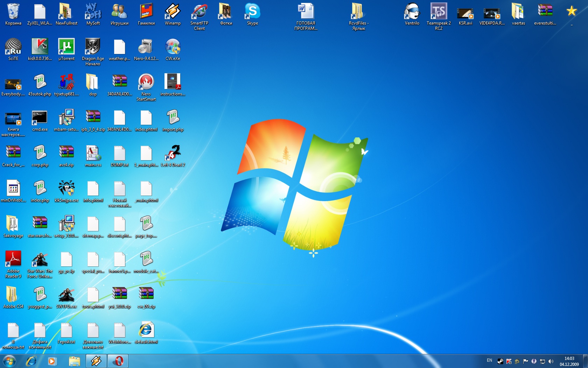Select the main.css file icon
Viewport: 588px width, 368px height.
coord(93,156)
